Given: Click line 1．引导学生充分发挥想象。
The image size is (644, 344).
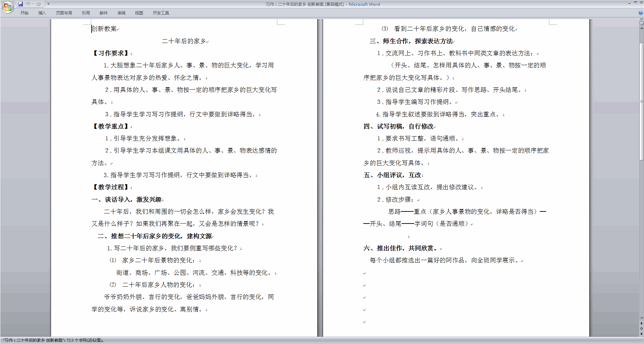Looking at the screenshot, I should pyautogui.click(x=144, y=138).
